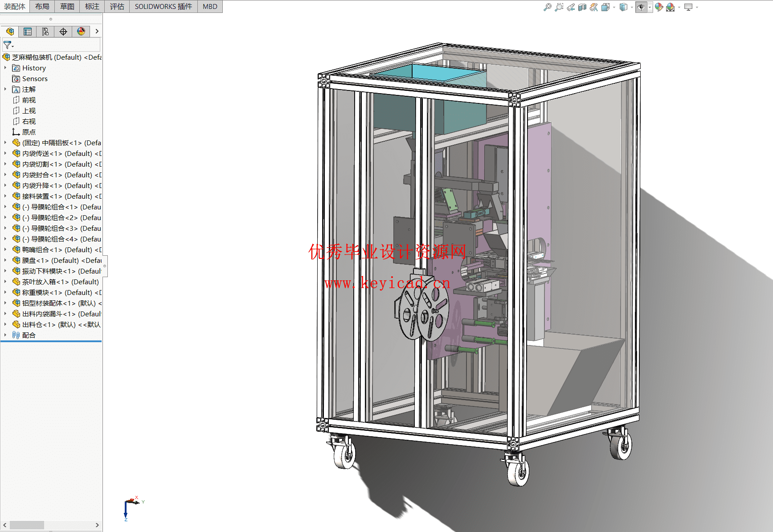
Task: Click Apply Scene icon
Action: click(671, 7)
